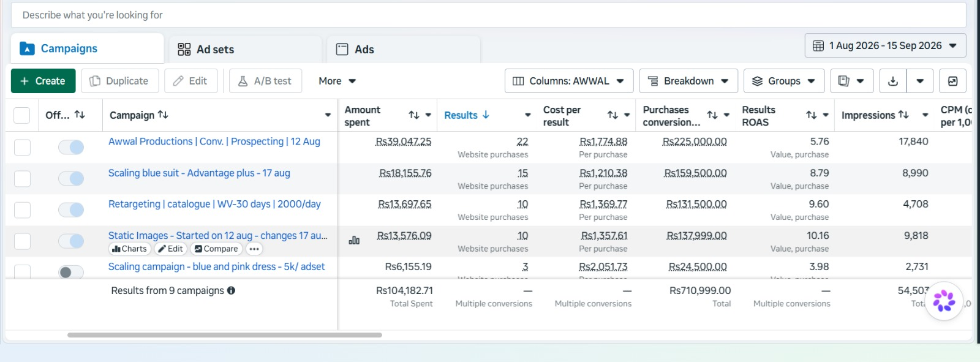The width and height of the screenshot is (980, 362).
Task: Sort by Results ROAS arrows icon
Action: (x=812, y=115)
